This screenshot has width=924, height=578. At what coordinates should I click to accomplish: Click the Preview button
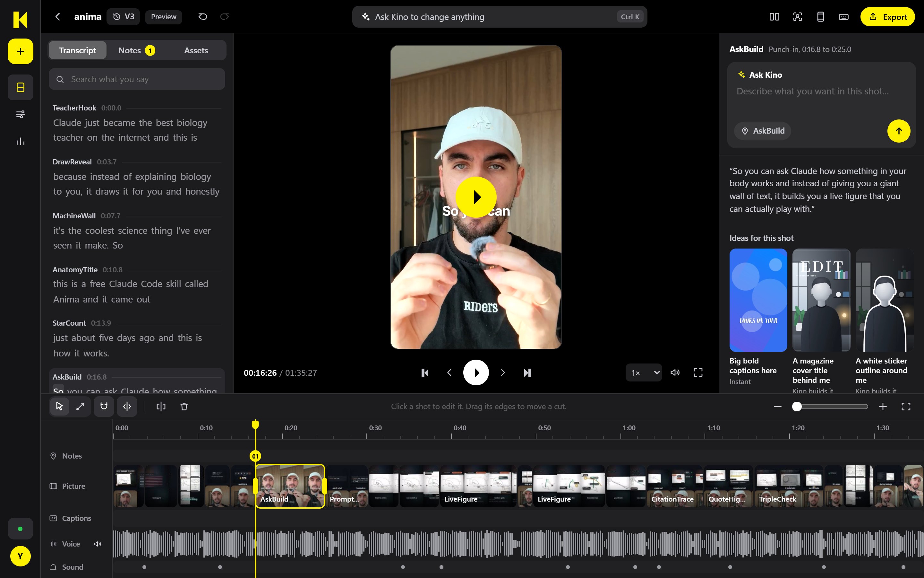coord(163,16)
